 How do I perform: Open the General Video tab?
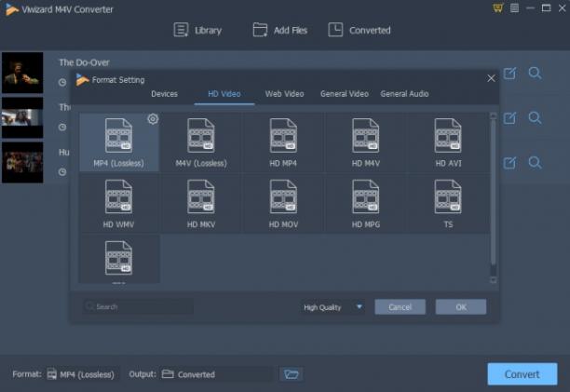click(x=345, y=94)
